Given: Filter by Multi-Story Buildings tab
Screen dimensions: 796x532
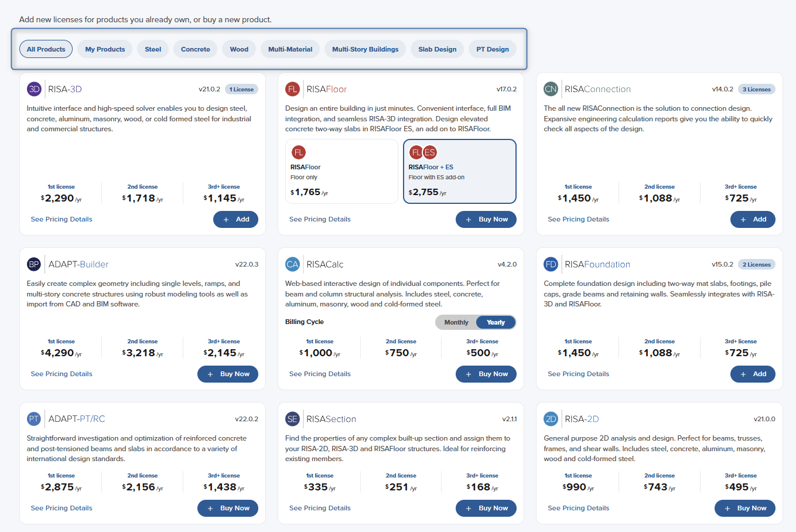Looking at the screenshot, I should tap(365, 49).
